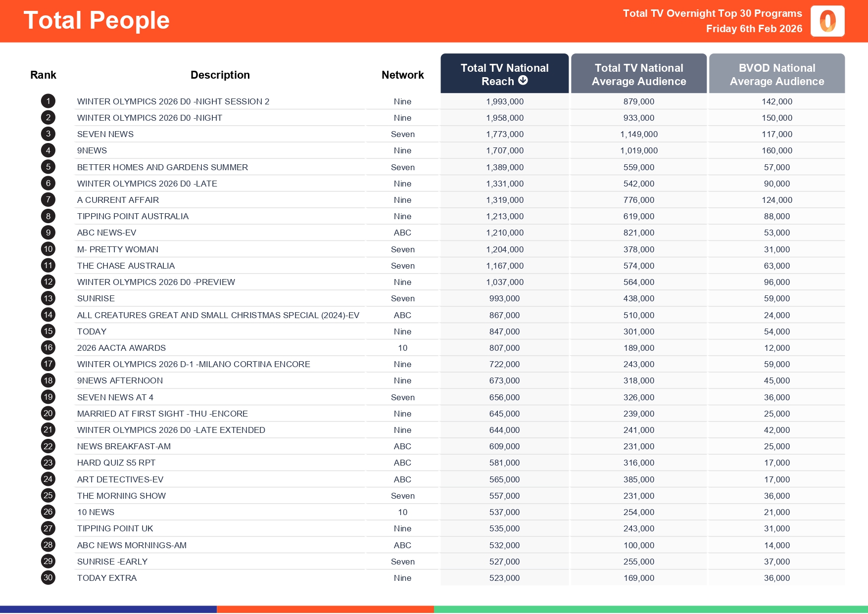
Task: Click the dark blue bar at page bottom
Action: pos(108,610)
